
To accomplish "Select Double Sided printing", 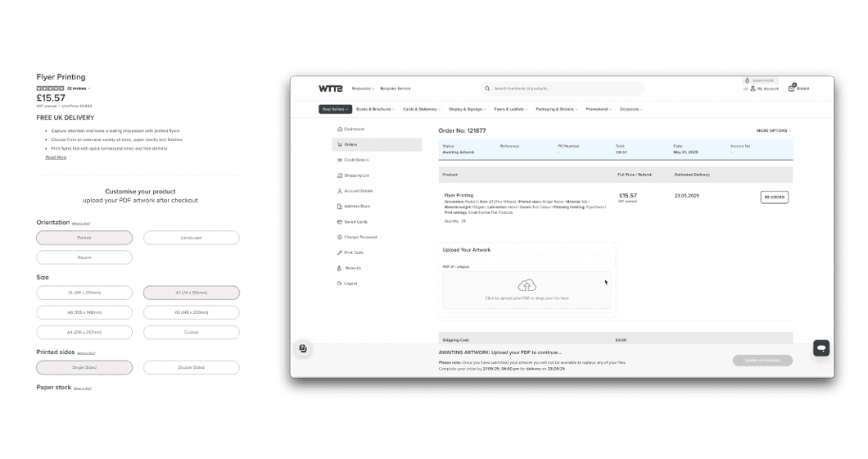I will click(x=191, y=367).
